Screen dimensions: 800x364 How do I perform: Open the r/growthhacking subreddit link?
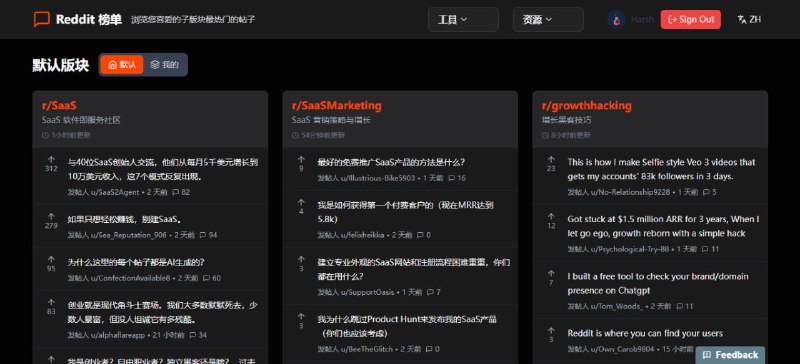[x=586, y=106]
